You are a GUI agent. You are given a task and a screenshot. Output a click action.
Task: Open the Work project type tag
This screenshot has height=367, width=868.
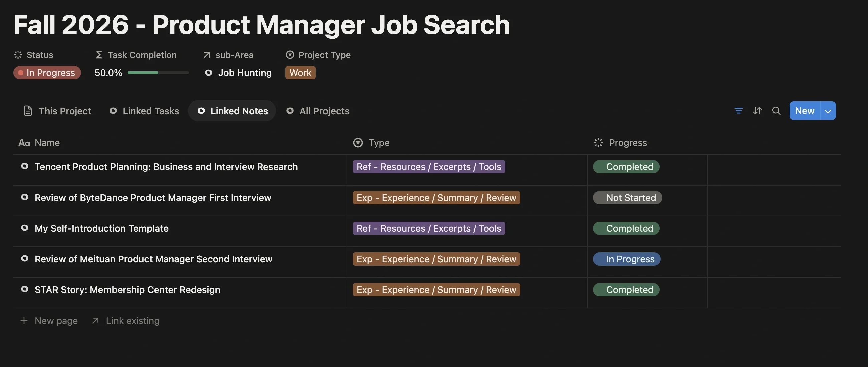(300, 73)
